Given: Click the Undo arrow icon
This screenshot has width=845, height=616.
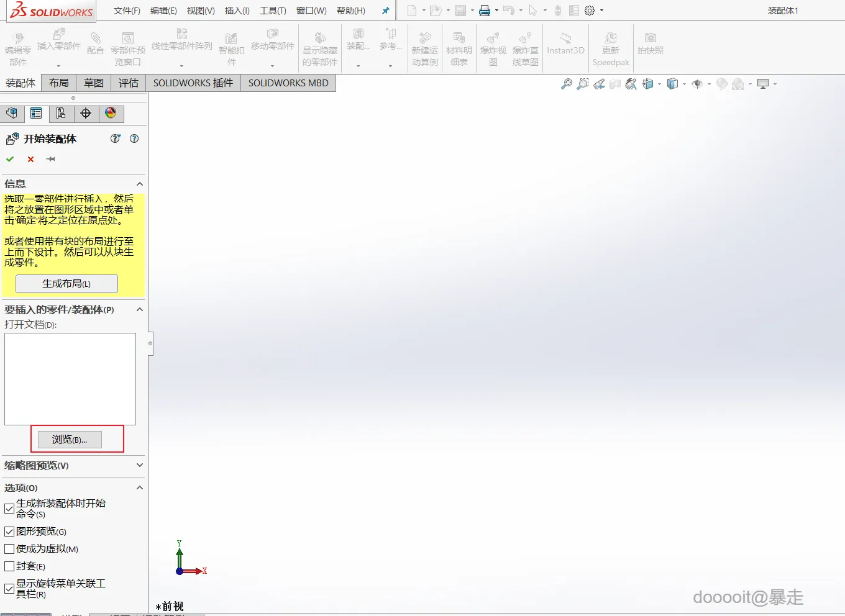Looking at the screenshot, I should (509, 11).
